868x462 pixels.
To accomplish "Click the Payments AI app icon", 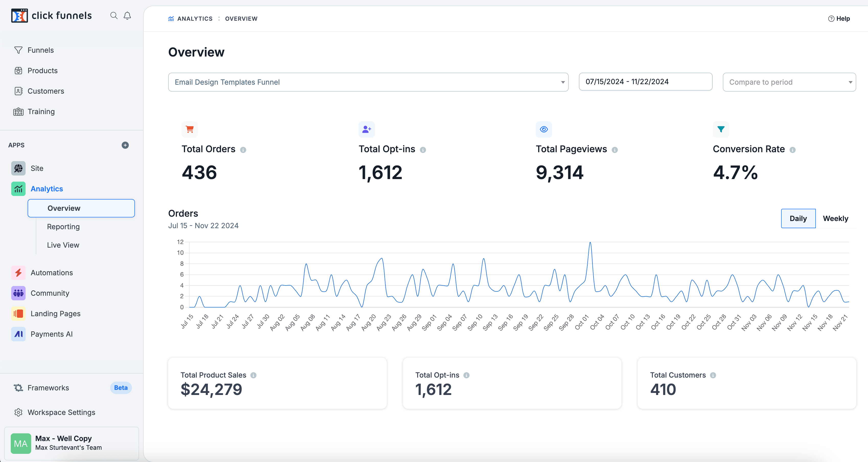I will coord(19,334).
